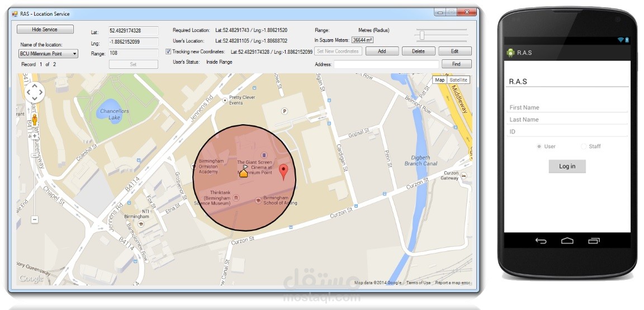This screenshot has height=310, width=644.
Task: Click the Birmingham Ormiston Academy icon
Action: 194,167
